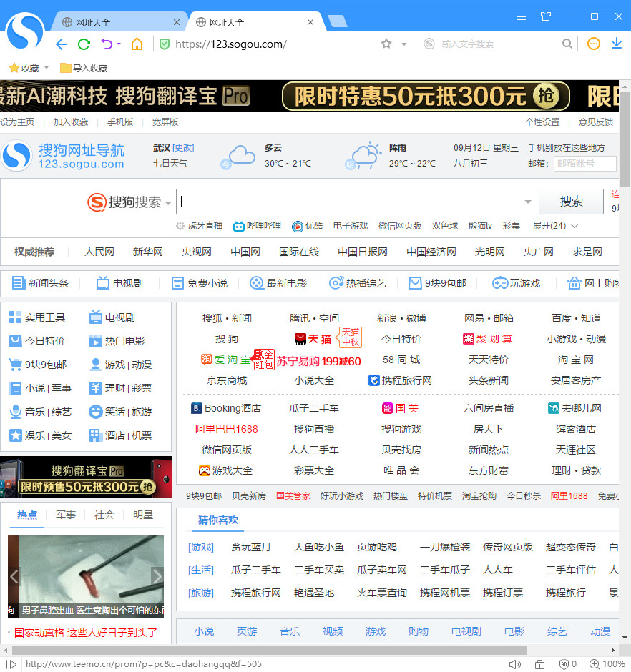Viewport: 631px width, 672px height.
Task: Click the status bar popup blocker icon
Action: [x=539, y=664]
